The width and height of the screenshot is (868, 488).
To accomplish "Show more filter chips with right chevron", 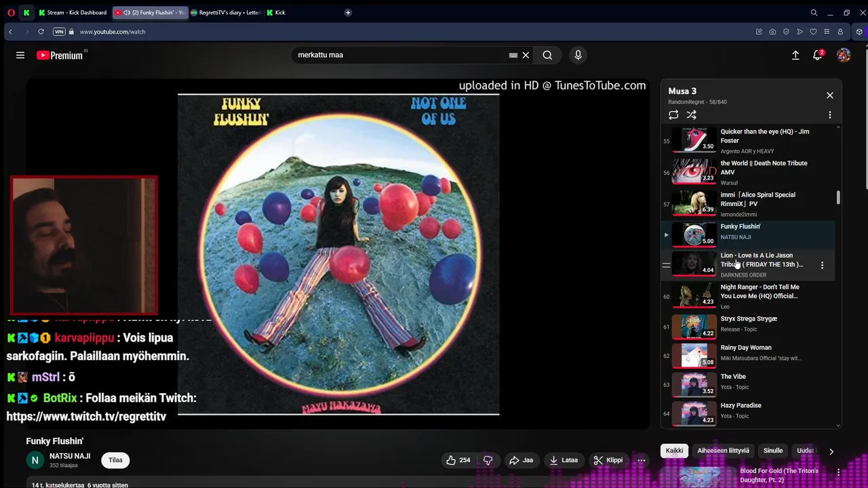I will [831, 451].
